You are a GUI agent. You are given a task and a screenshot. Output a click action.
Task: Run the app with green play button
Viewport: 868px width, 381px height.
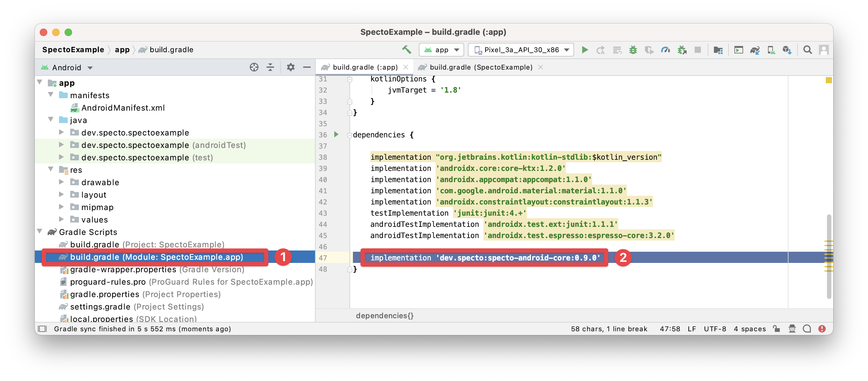tap(585, 50)
